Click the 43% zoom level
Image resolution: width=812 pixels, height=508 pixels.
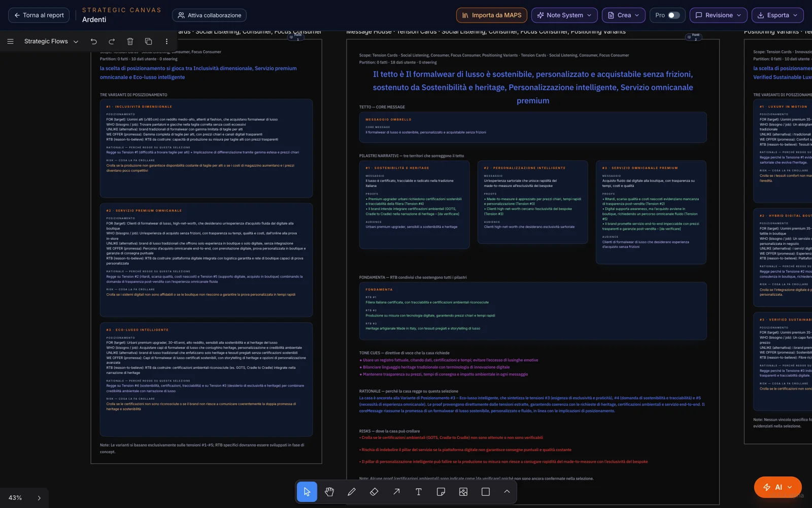click(15, 498)
